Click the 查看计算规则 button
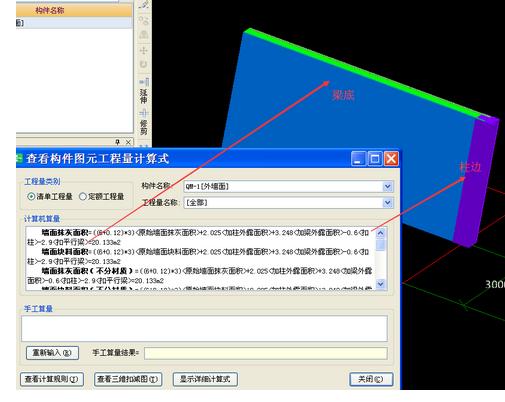 click(52, 379)
